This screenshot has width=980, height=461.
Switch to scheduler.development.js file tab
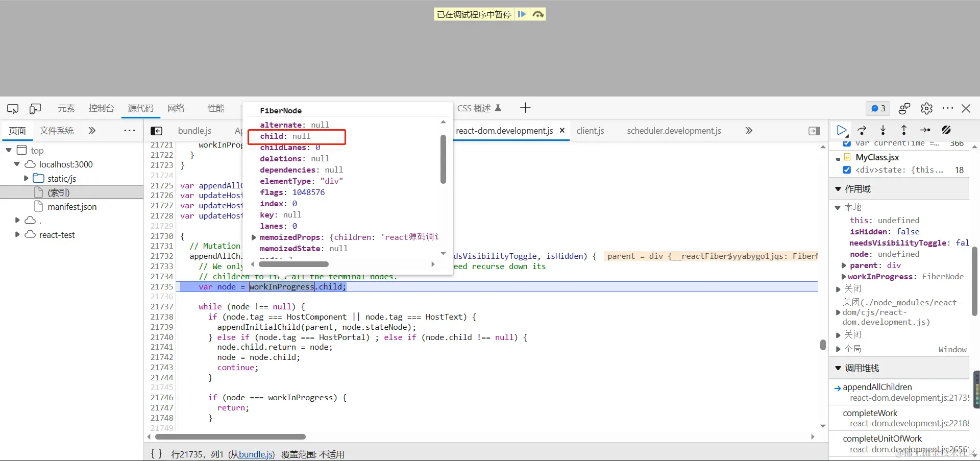pyautogui.click(x=674, y=131)
